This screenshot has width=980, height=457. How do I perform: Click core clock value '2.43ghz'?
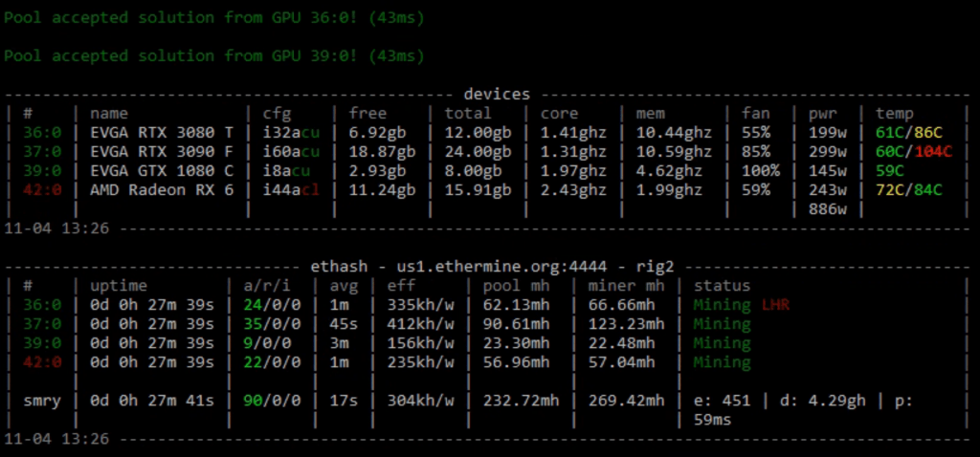pyautogui.click(x=573, y=190)
